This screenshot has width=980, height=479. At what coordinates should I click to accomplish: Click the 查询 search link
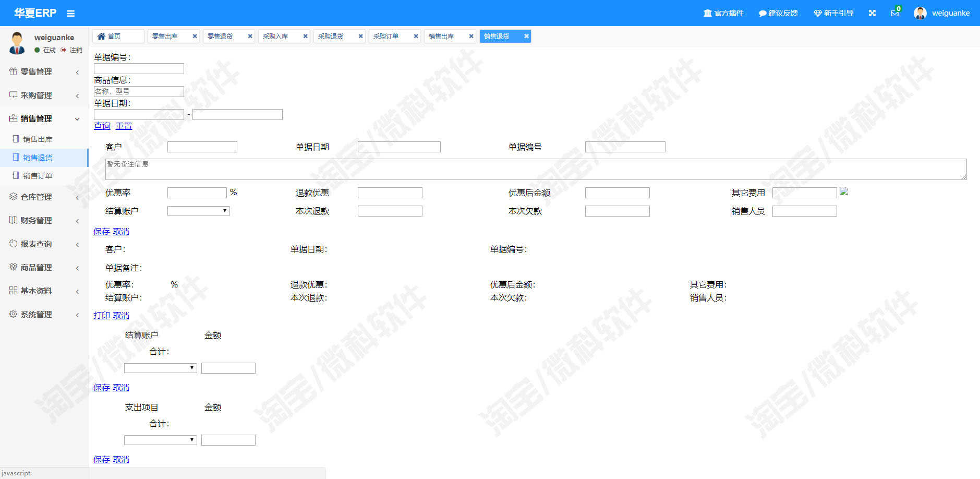(102, 126)
